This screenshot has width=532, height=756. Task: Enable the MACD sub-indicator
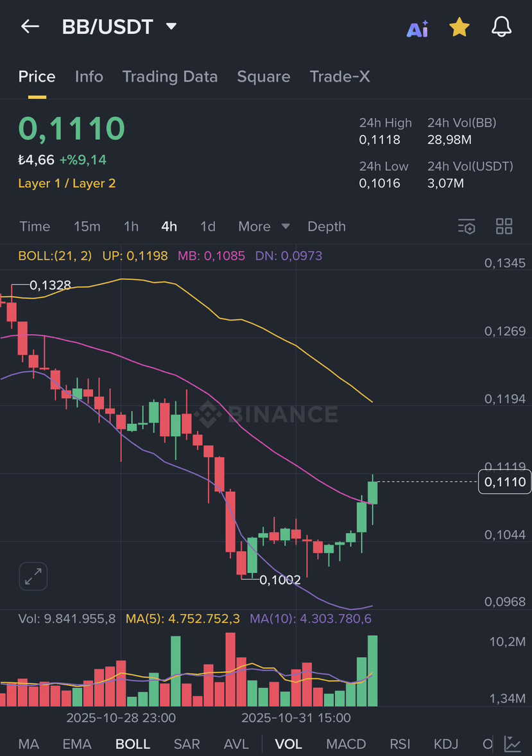pos(346,744)
